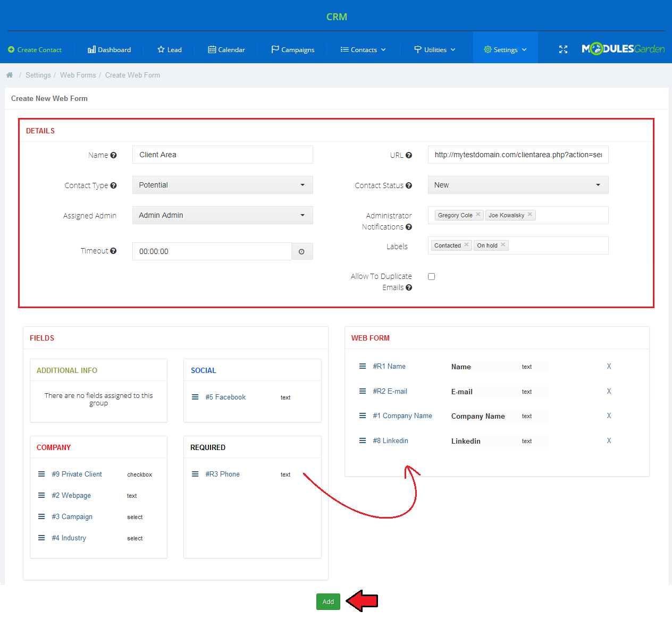672x628 pixels.
Task: Click the ModulesGarden logo
Action: point(623,49)
